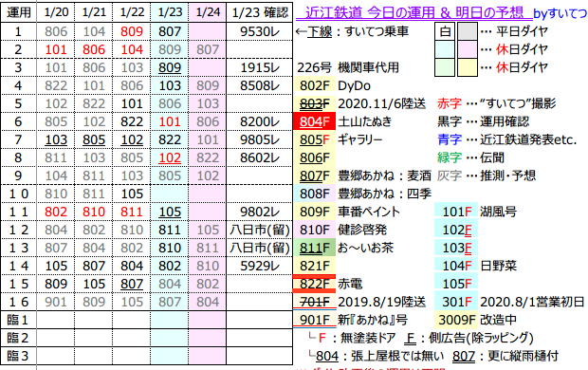Click the struck-through 803F cell
Screen dimensions: 588x370
(x=314, y=103)
